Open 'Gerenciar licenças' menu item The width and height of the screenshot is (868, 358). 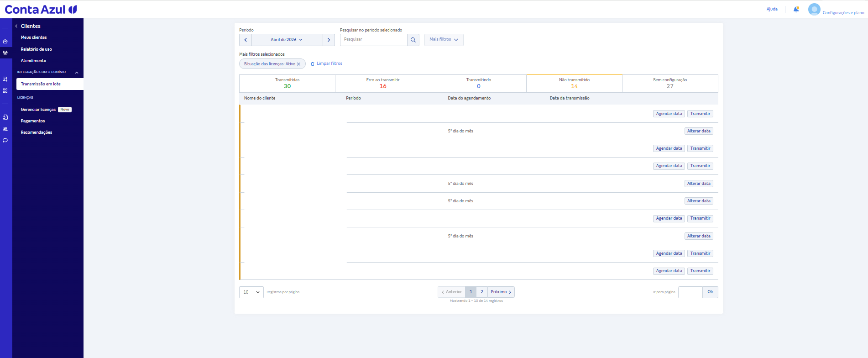[38, 110]
